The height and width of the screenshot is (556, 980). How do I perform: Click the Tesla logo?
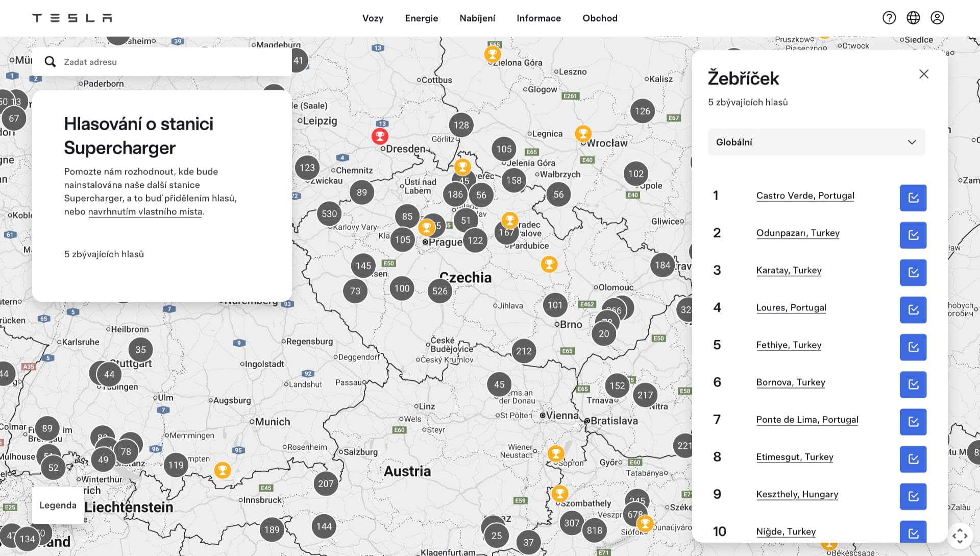click(x=72, y=17)
